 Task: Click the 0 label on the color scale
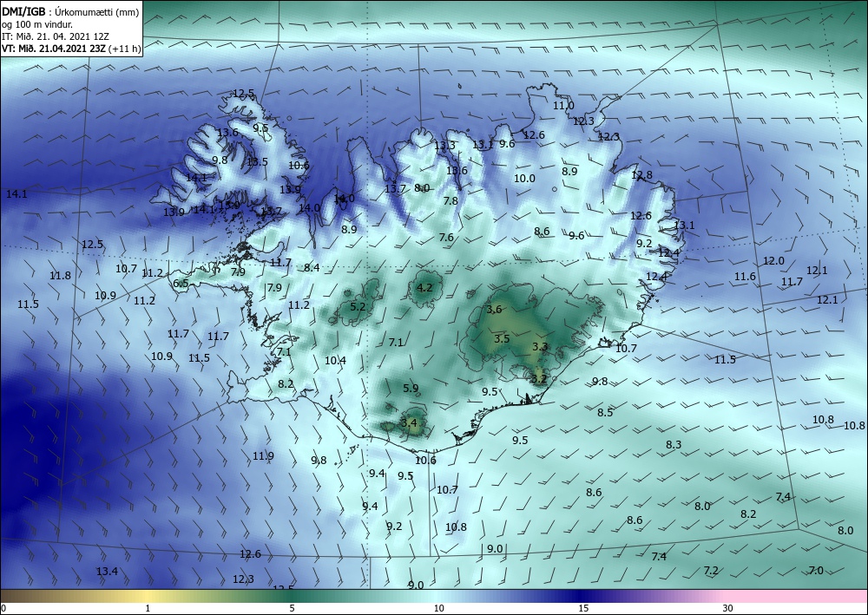(3, 608)
